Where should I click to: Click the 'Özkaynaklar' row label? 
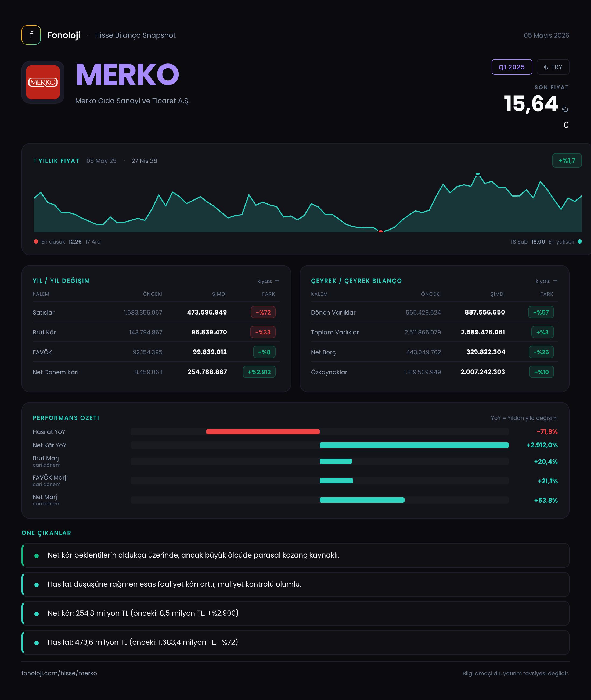click(329, 372)
